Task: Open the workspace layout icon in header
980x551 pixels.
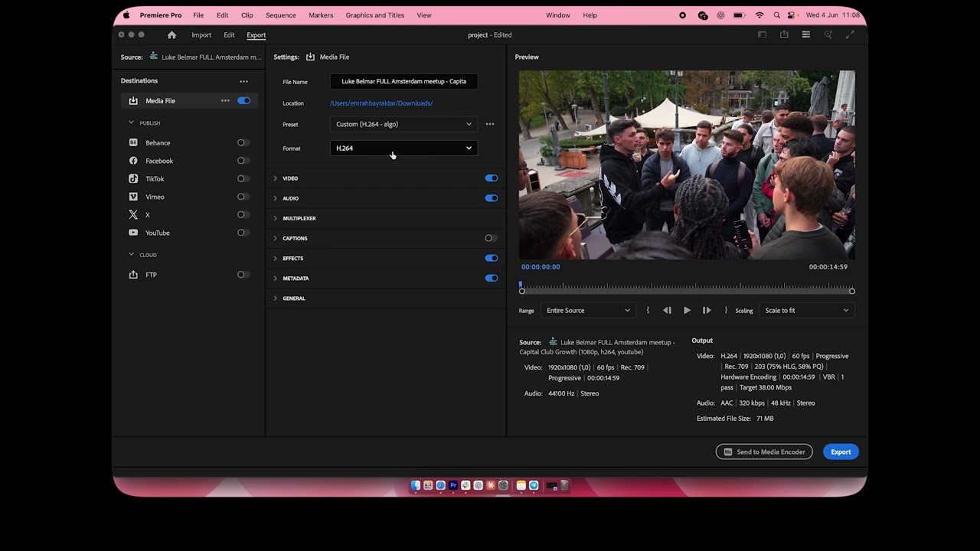Action: (x=762, y=35)
